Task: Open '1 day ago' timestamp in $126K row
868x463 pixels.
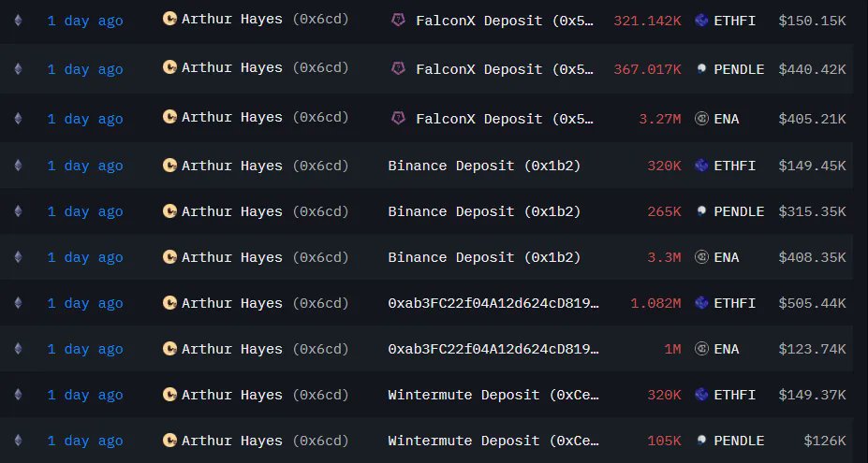Action: coord(85,441)
